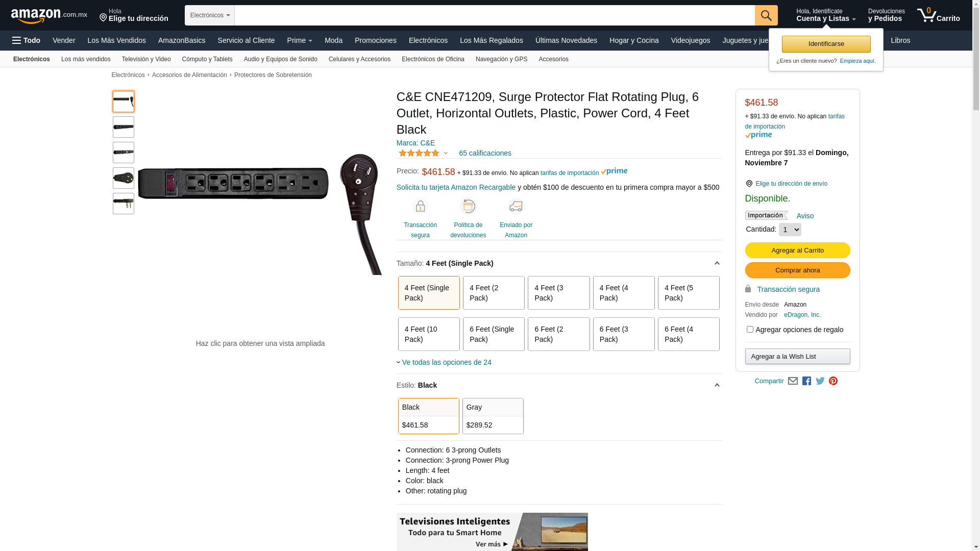
Task: Check Agregar opciones de regalo box
Action: click(750, 330)
